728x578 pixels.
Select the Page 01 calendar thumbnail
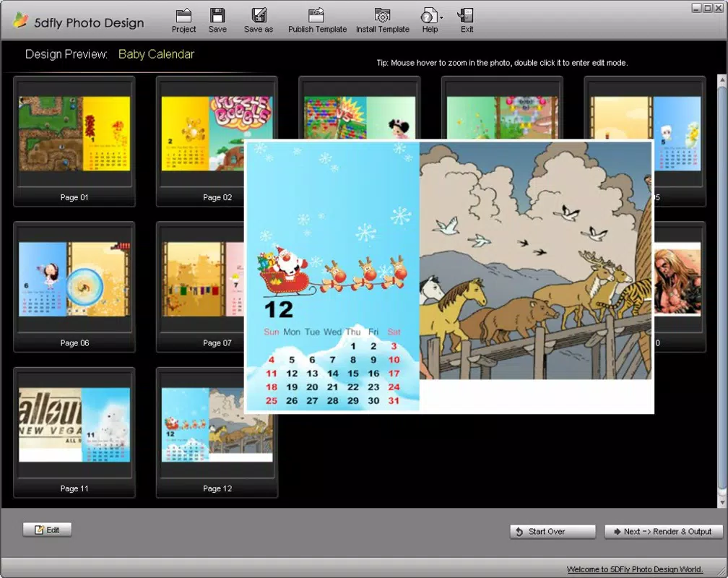pyautogui.click(x=74, y=134)
